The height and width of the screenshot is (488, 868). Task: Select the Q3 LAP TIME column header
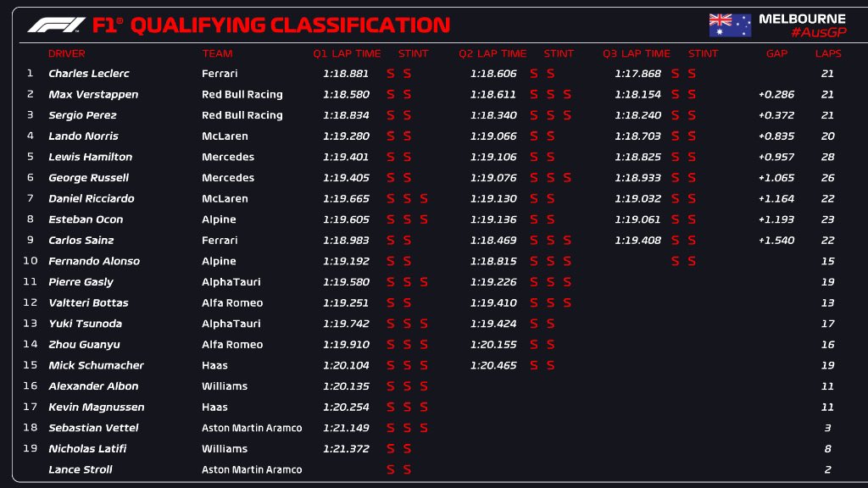tap(637, 53)
